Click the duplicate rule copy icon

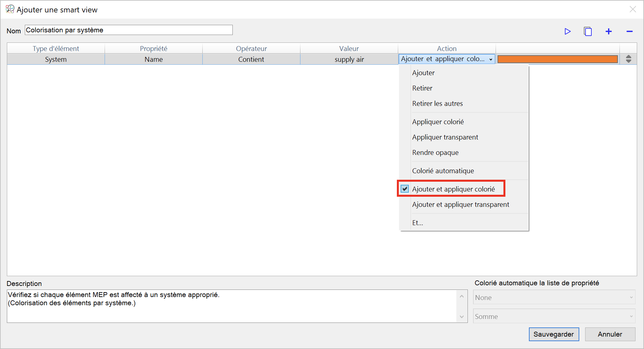(588, 31)
